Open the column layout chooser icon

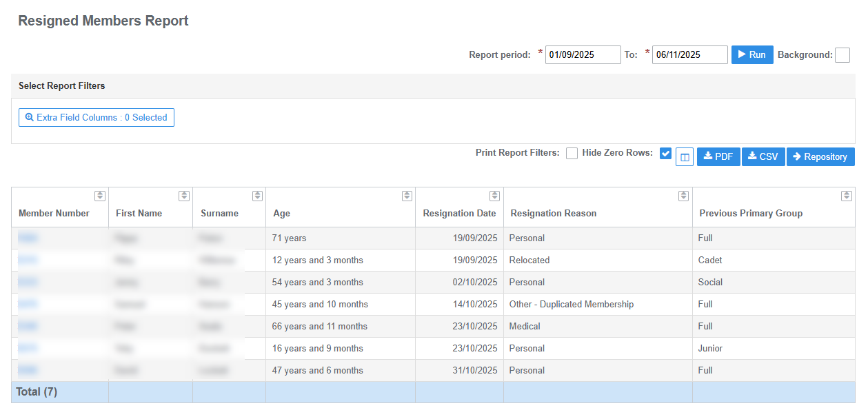pos(685,157)
